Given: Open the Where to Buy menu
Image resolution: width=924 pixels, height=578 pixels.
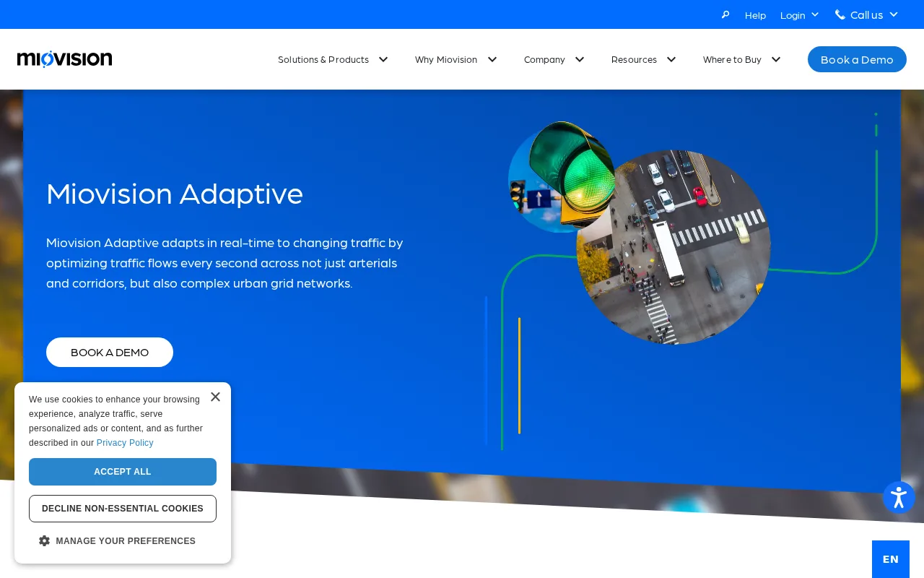Looking at the screenshot, I should [x=732, y=59].
